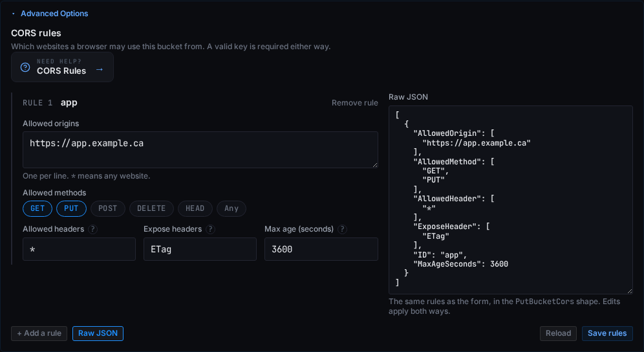Viewport: 644px width, 352px height.
Task: Click help icon next to Max age (seconds)
Action: pyautogui.click(x=342, y=229)
